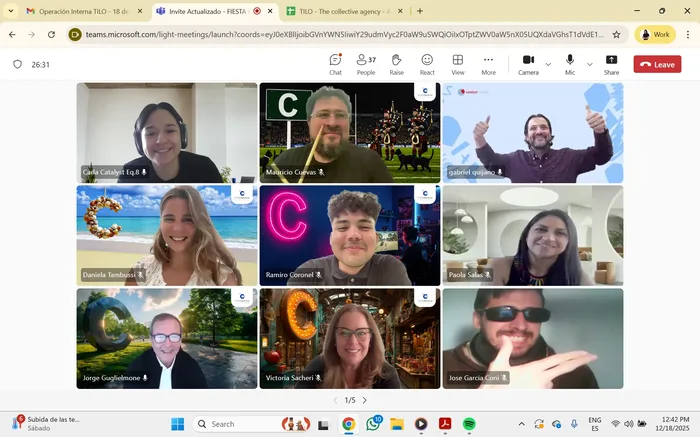Image resolution: width=700 pixels, height=437 pixels.
Task: Go forward in browser history
Action: pyautogui.click(x=32, y=34)
